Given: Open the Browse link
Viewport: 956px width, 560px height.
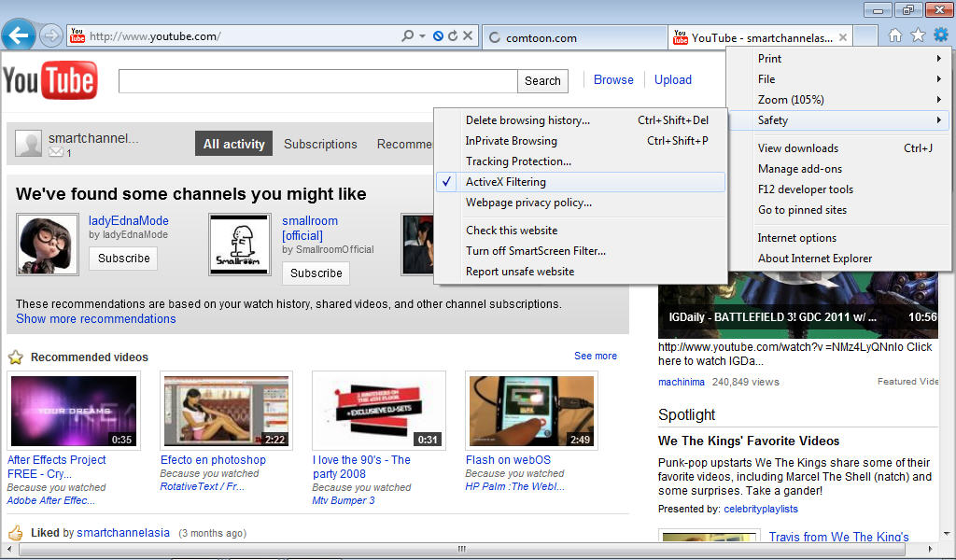Looking at the screenshot, I should point(613,80).
